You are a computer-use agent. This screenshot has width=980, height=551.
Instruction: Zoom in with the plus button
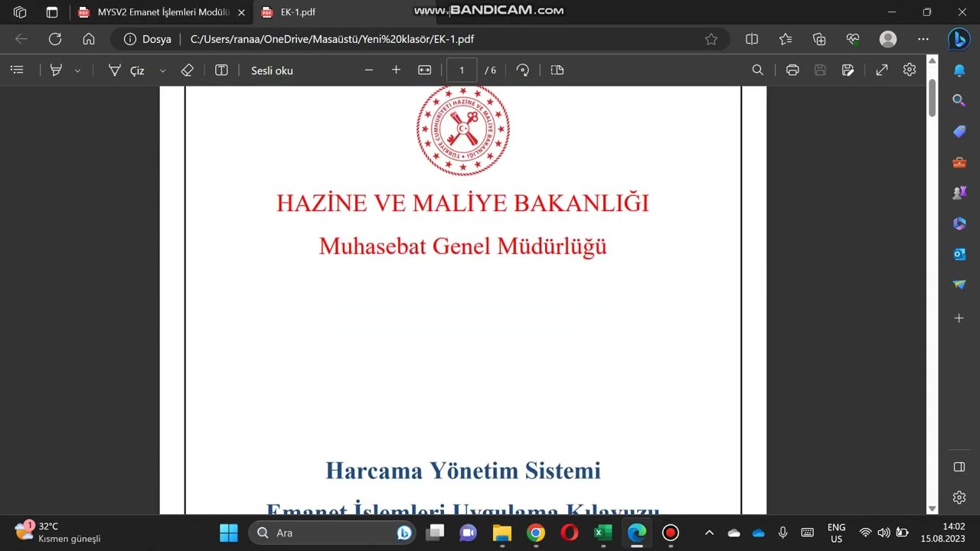pos(396,70)
